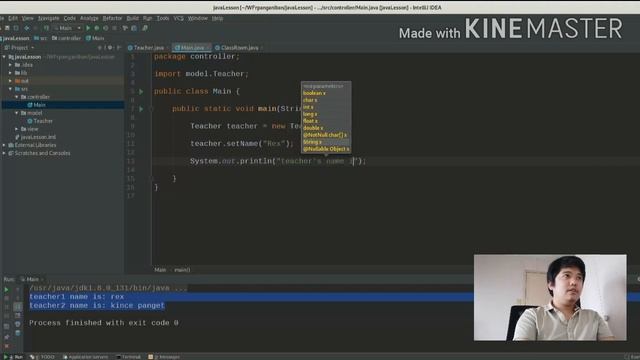Open the Navigate menu
The height and width of the screenshot is (360, 640).
pos(49,18)
